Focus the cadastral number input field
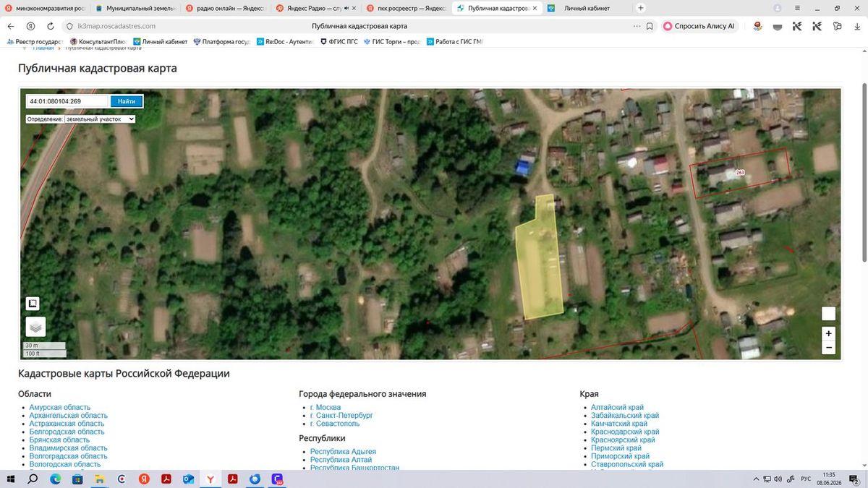 (67, 101)
